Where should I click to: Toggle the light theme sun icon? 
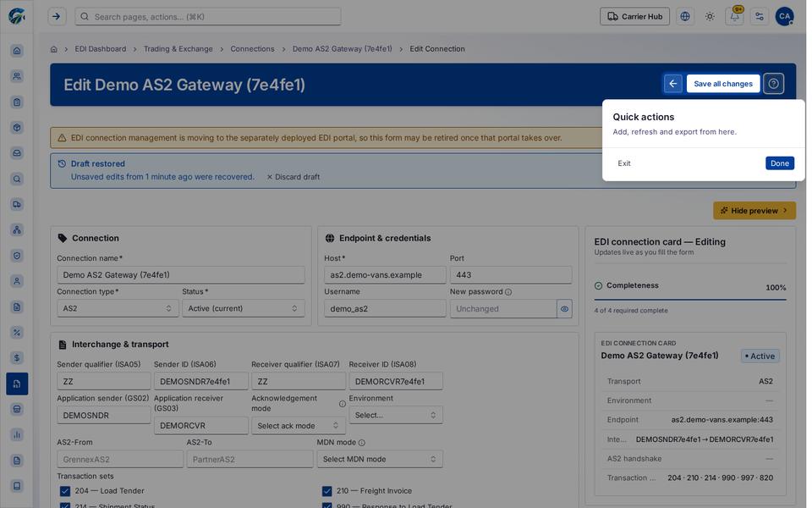pos(710,17)
